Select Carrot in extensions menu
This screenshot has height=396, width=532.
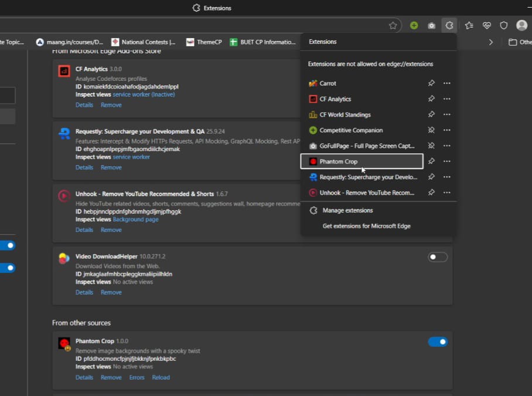[362, 83]
